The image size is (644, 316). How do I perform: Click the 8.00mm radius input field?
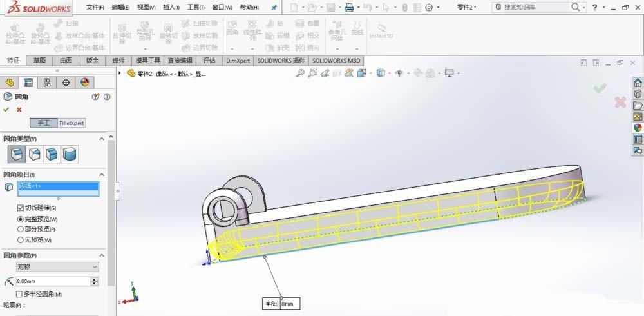click(53, 281)
